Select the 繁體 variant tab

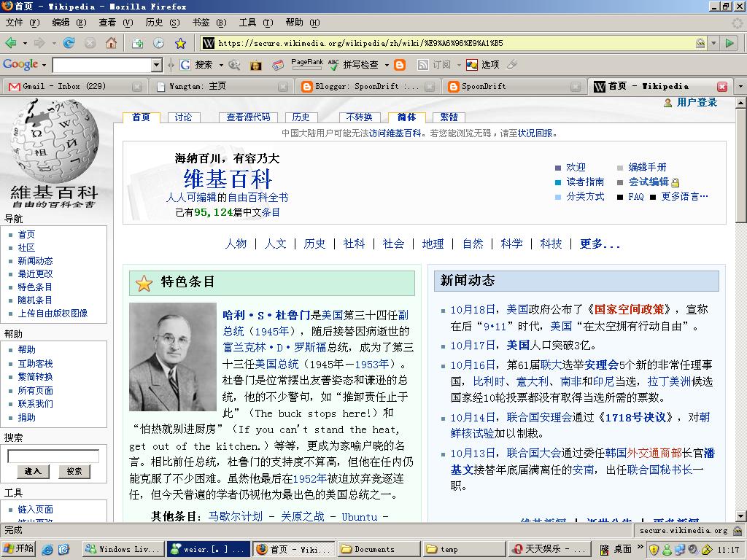coord(449,117)
